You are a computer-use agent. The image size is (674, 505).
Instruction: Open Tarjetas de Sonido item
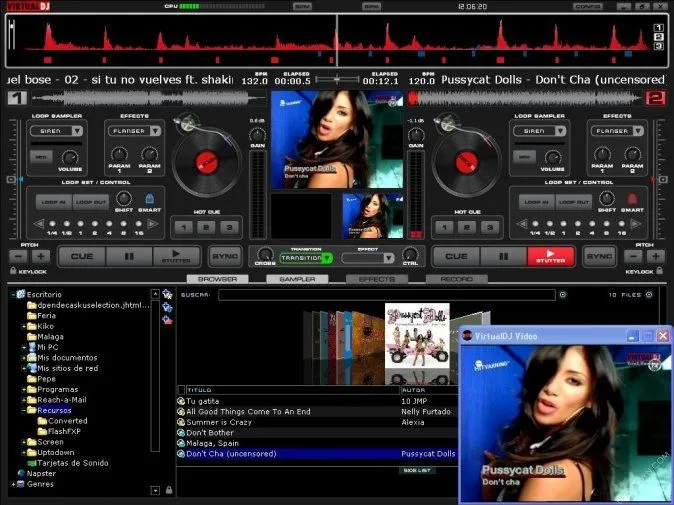pos(73,463)
